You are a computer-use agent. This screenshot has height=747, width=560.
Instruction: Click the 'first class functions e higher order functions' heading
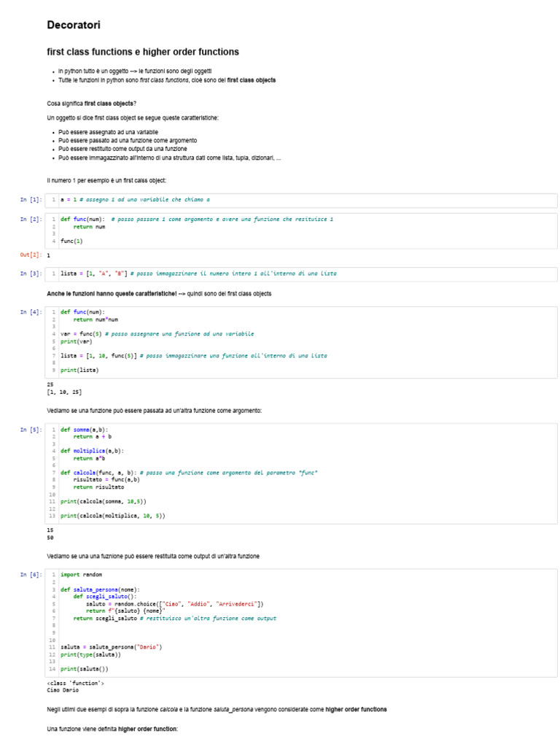point(143,52)
